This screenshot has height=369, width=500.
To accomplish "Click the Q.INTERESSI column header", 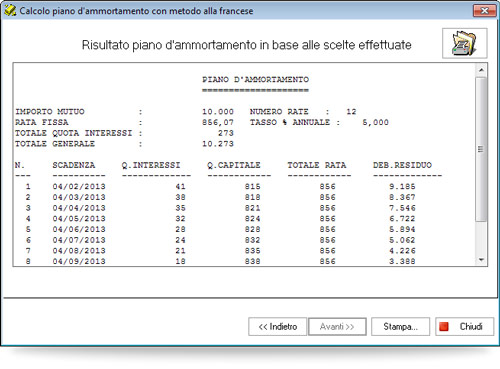I will (151, 165).
